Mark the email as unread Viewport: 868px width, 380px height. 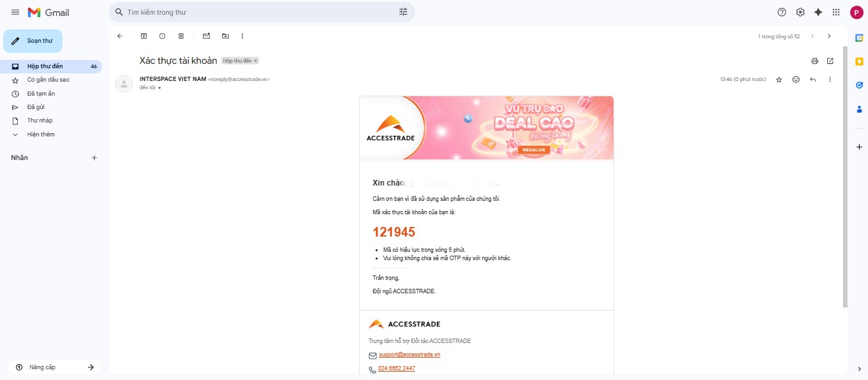click(206, 36)
